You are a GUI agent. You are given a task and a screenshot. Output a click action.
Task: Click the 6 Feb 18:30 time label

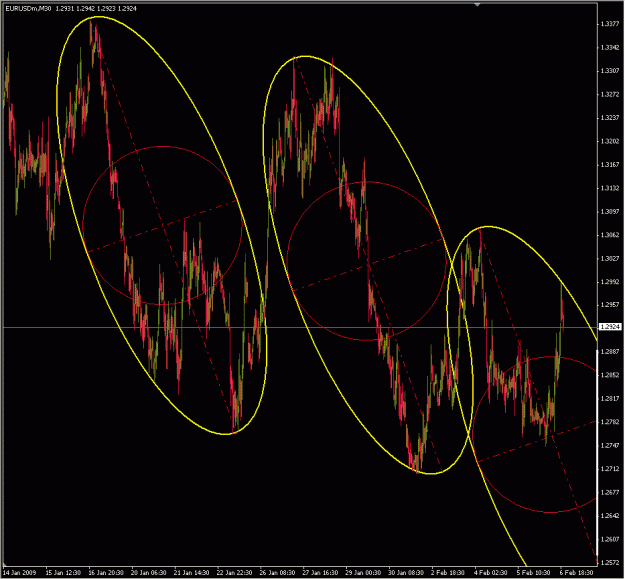coord(576,573)
